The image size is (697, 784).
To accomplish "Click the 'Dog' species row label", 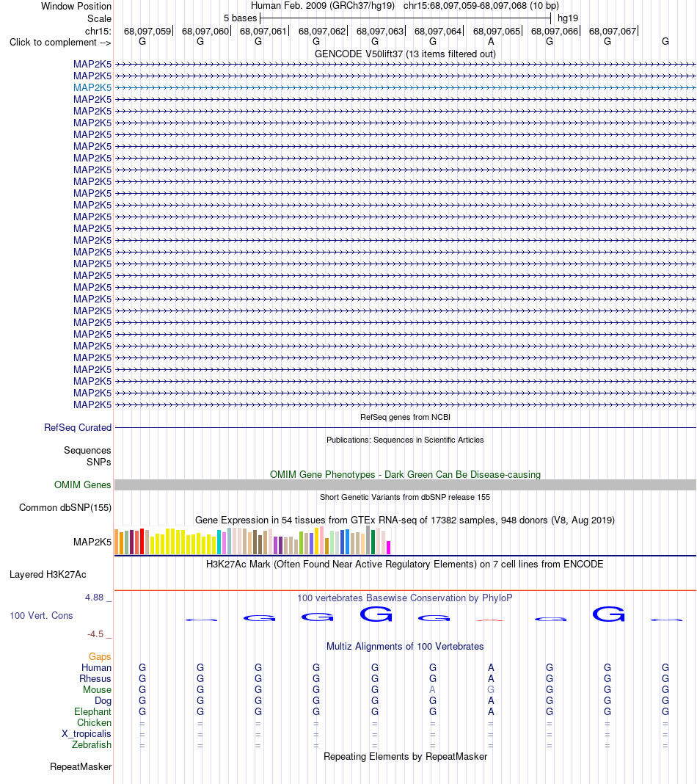I will (x=103, y=700).
